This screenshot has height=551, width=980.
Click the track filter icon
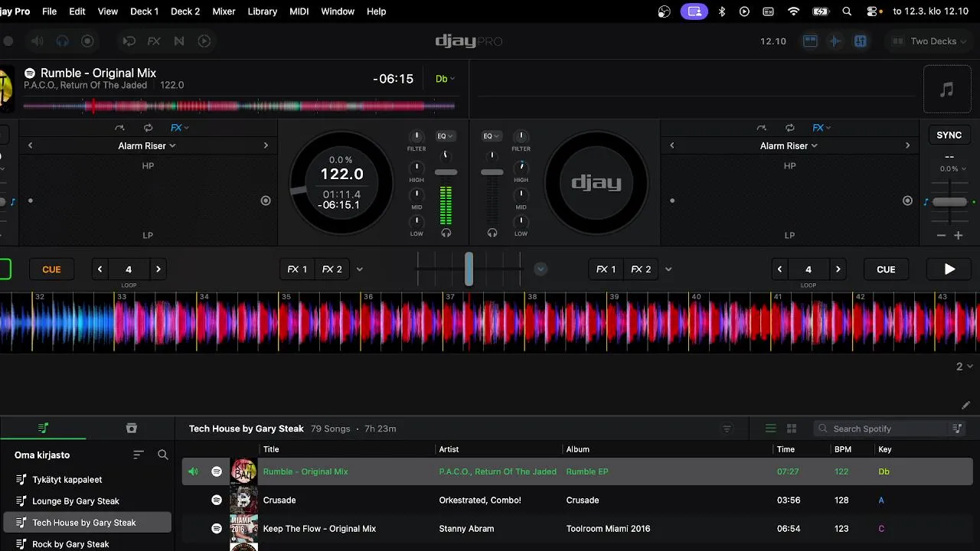tap(727, 429)
